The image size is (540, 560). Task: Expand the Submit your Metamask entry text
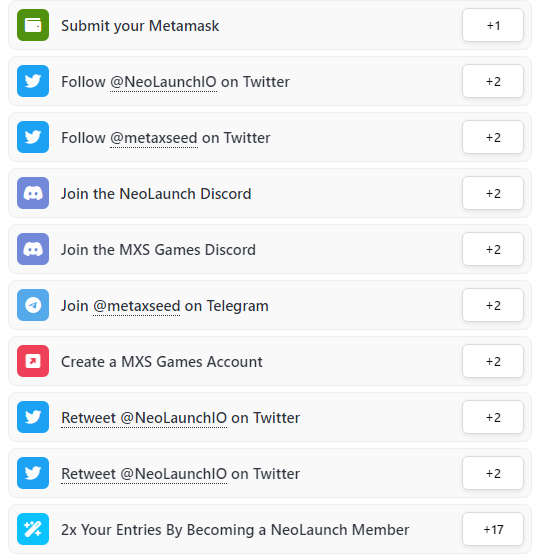140,26
